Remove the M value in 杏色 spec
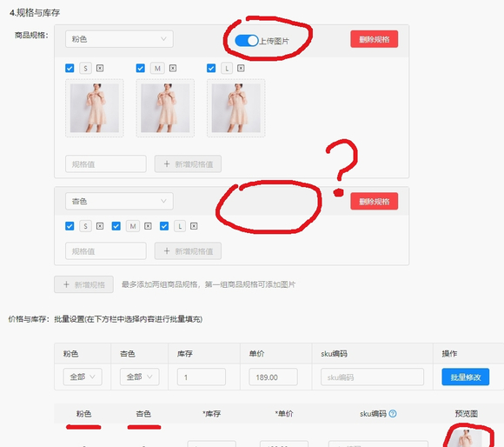This screenshot has width=504, height=447. [x=148, y=226]
